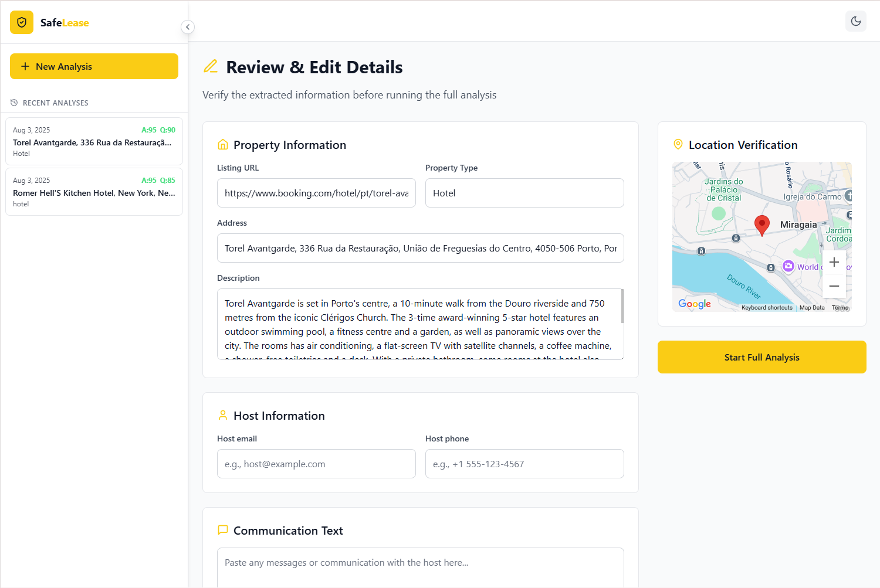880x588 pixels.
Task: Collapse the sidebar with chevron button
Action: [188, 27]
